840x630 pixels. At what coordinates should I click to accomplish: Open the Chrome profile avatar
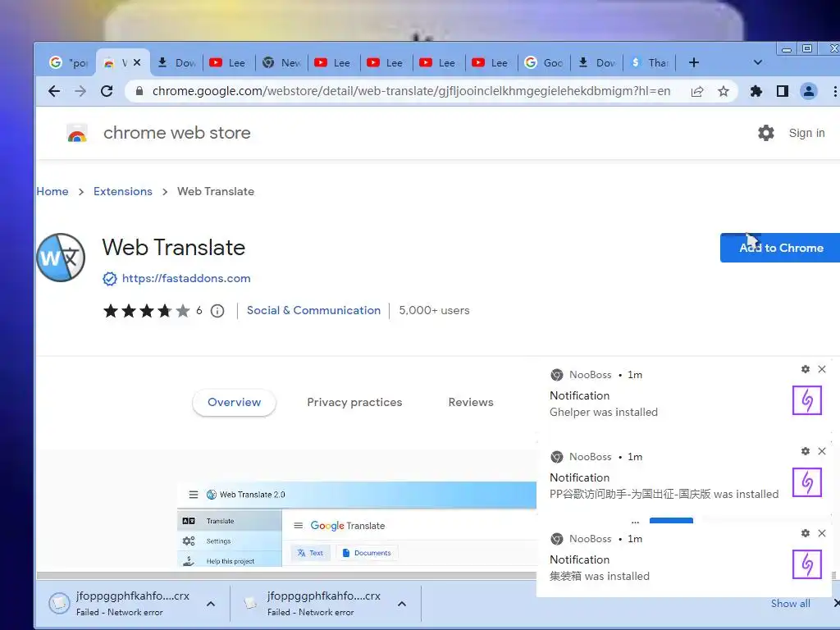[808, 91]
